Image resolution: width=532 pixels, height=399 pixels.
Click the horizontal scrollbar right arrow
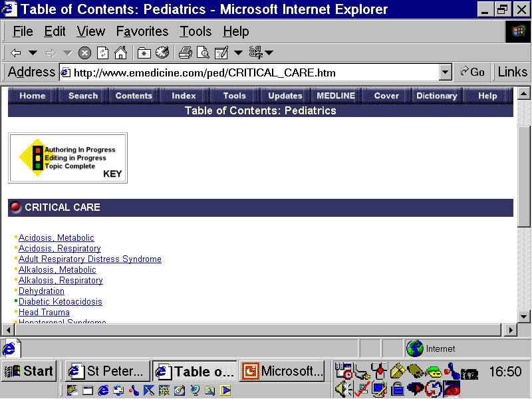510,329
